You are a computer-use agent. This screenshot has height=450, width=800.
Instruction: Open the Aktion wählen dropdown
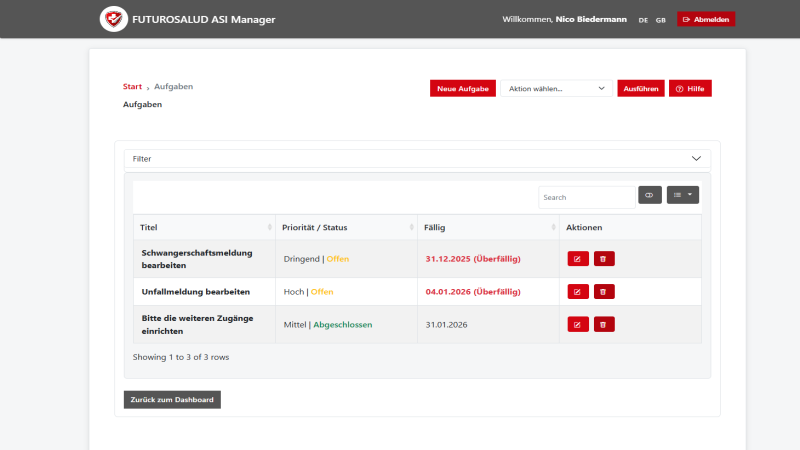(556, 88)
